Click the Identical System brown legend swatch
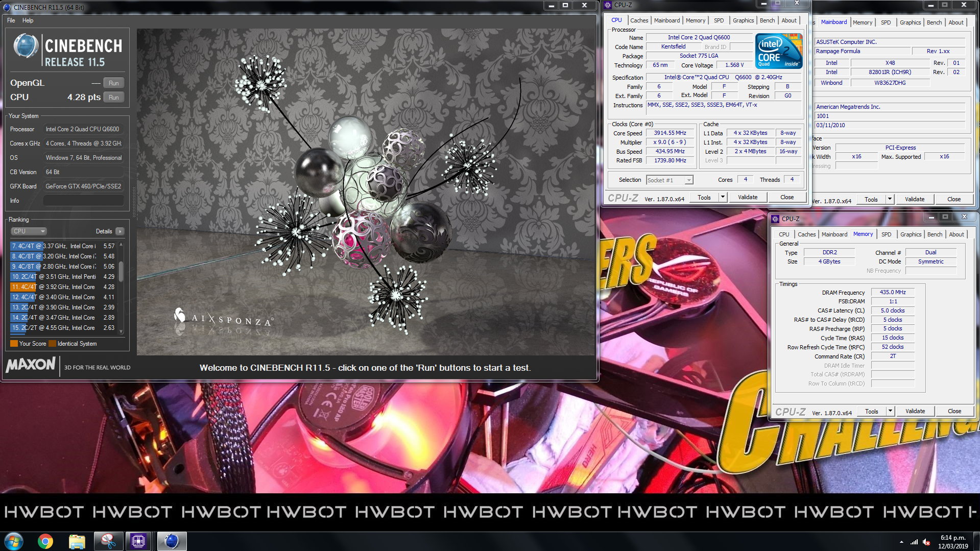980x551 pixels. pos(52,344)
